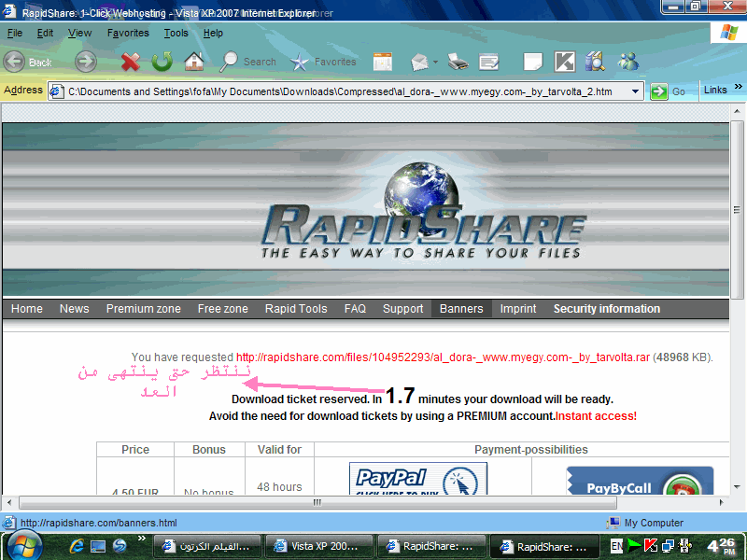Switch to the Arabic-titled taskbar window
Screen dimensions: 747x560
click(206, 546)
